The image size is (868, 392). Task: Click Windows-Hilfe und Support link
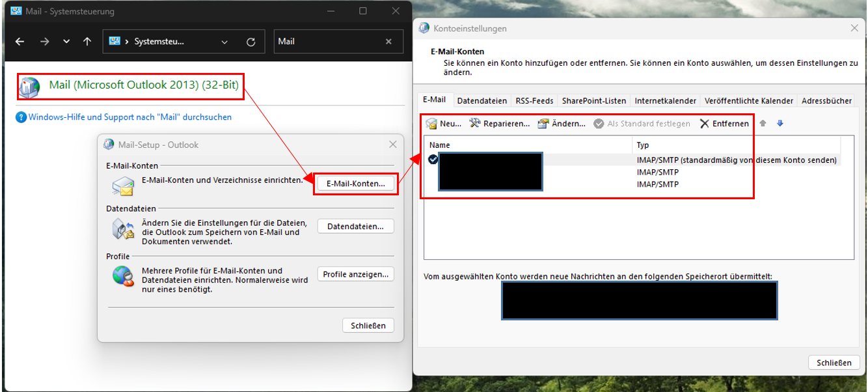[130, 117]
